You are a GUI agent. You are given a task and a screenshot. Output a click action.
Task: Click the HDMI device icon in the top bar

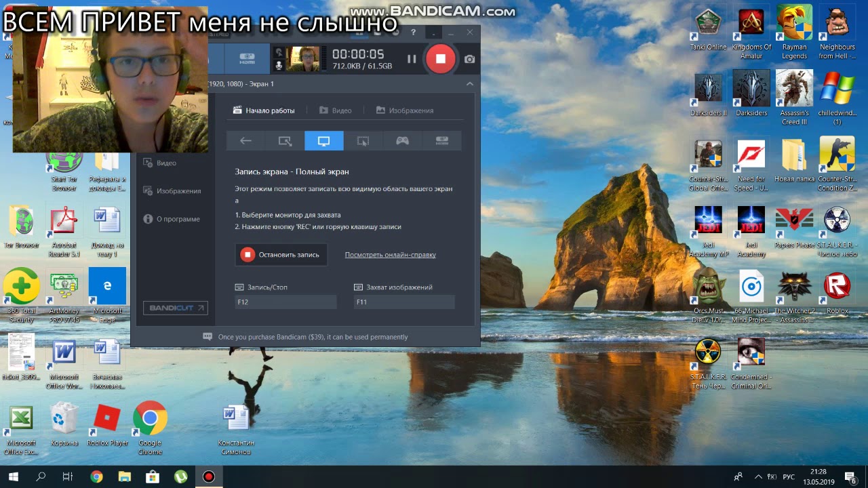pyautogui.click(x=247, y=59)
